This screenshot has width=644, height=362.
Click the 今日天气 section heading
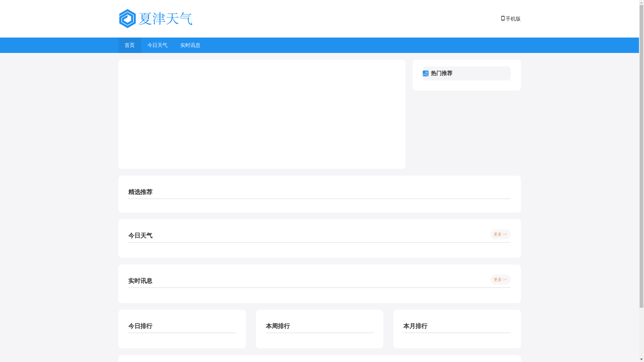pos(140,236)
